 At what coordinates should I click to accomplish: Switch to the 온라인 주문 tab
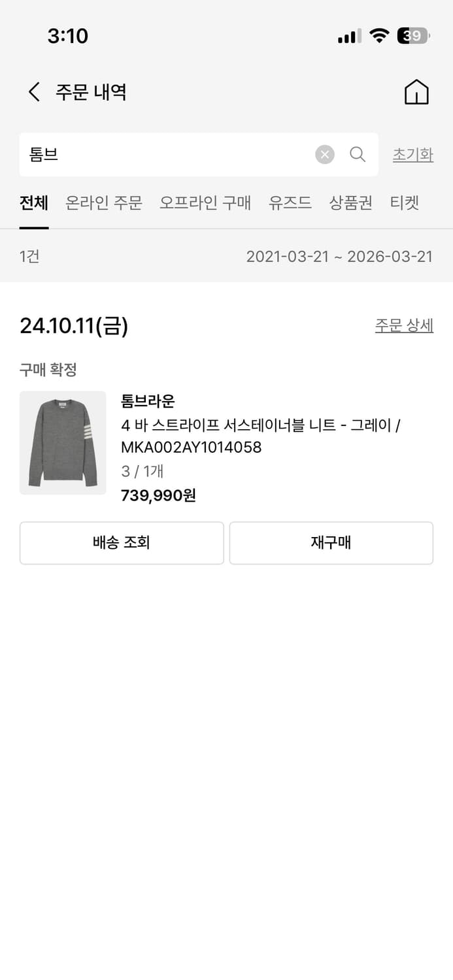pyautogui.click(x=103, y=203)
